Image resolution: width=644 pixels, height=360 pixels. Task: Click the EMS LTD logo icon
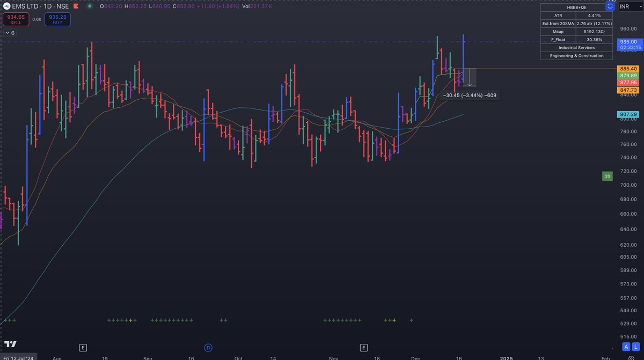[x=7, y=6]
